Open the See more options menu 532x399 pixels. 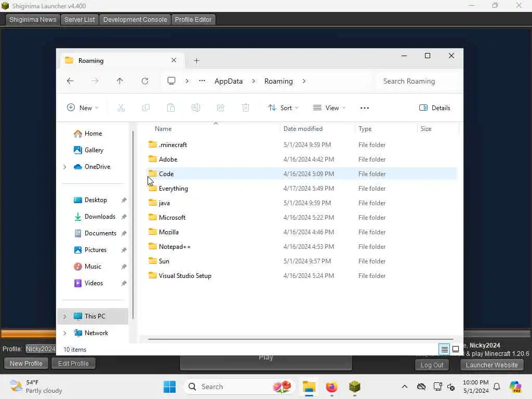coord(364,108)
